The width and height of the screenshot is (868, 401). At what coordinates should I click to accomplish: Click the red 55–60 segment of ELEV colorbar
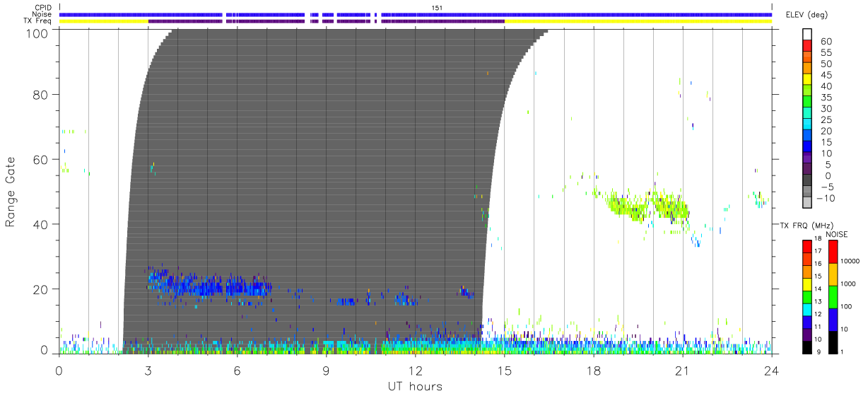tap(807, 46)
